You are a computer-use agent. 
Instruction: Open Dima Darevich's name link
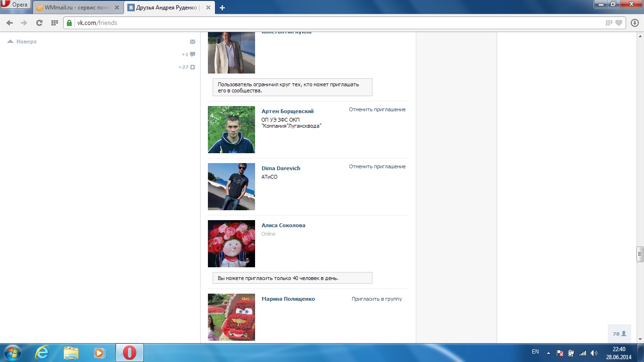click(x=281, y=168)
